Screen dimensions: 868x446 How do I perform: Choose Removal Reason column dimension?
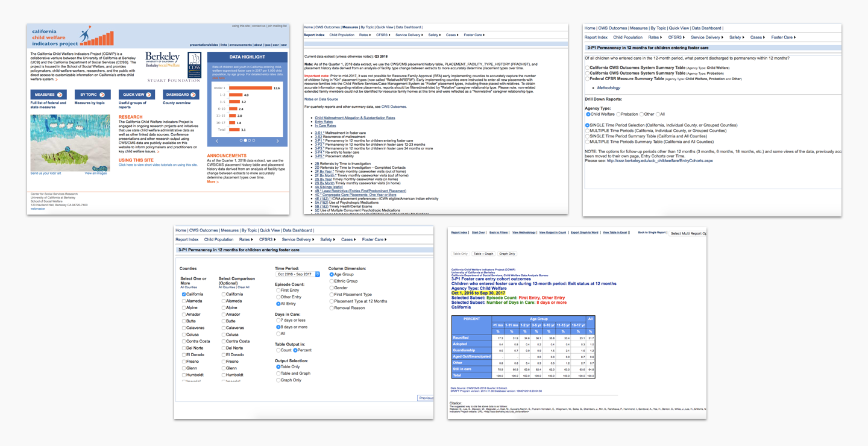point(331,308)
